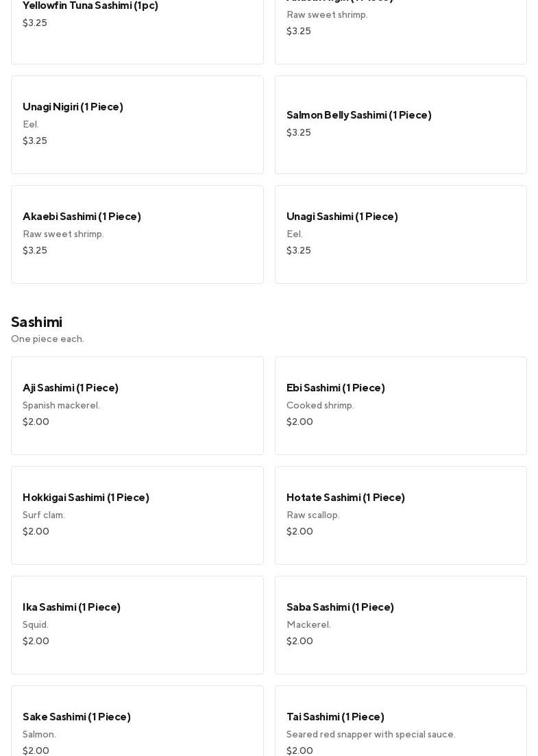Select the Unagi Nigiri (1 Piece) card
This screenshot has height=756, width=538.
click(x=137, y=124)
